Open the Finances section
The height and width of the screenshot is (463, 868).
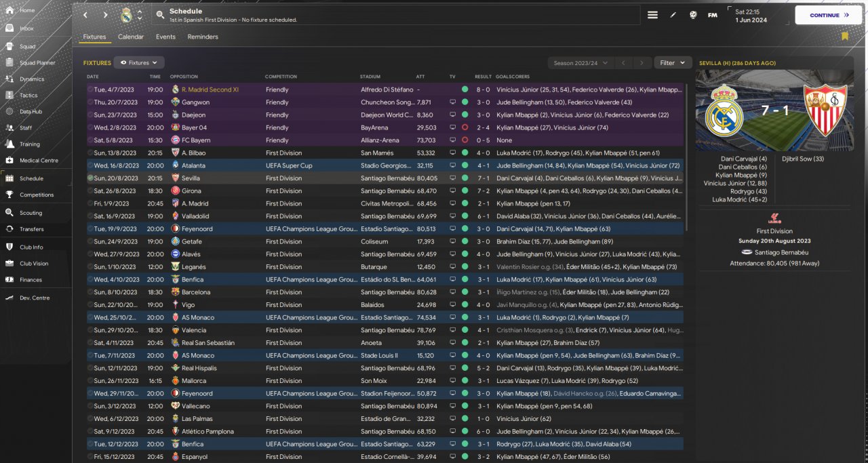pyautogui.click(x=31, y=280)
